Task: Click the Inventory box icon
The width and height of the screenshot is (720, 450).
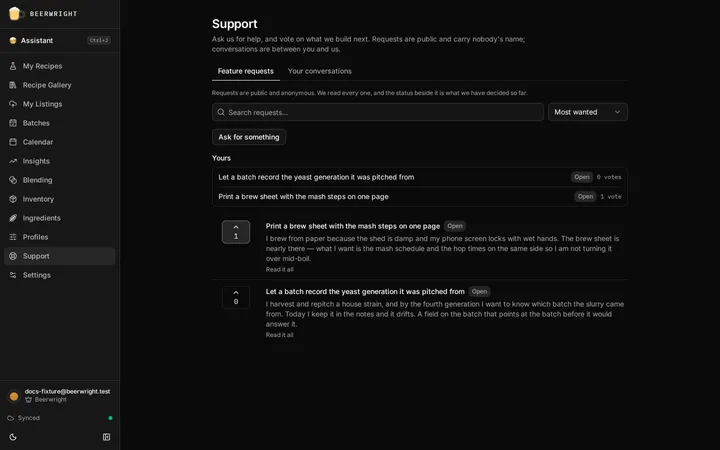Action: pos(13,199)
